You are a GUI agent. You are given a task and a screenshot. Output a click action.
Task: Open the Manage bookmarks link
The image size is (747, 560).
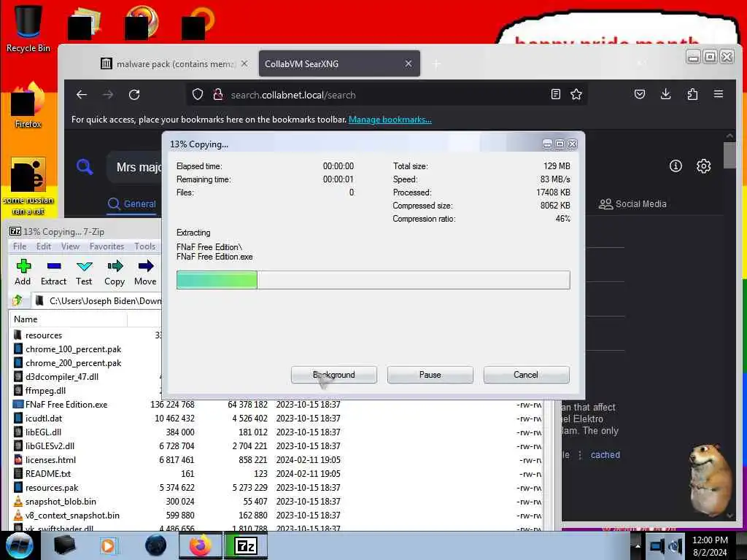point(390,120)
